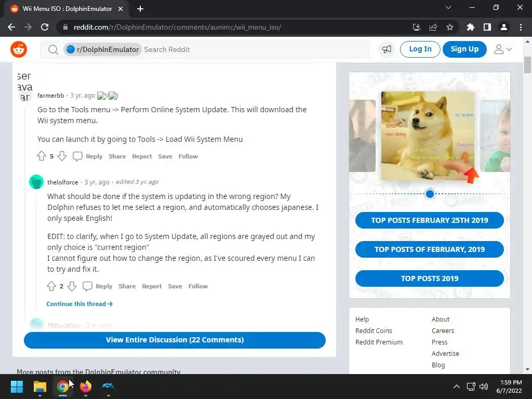Follow the Continue this thread link
This screenshot has width=532, height=399.
click(x=79, y=304)
